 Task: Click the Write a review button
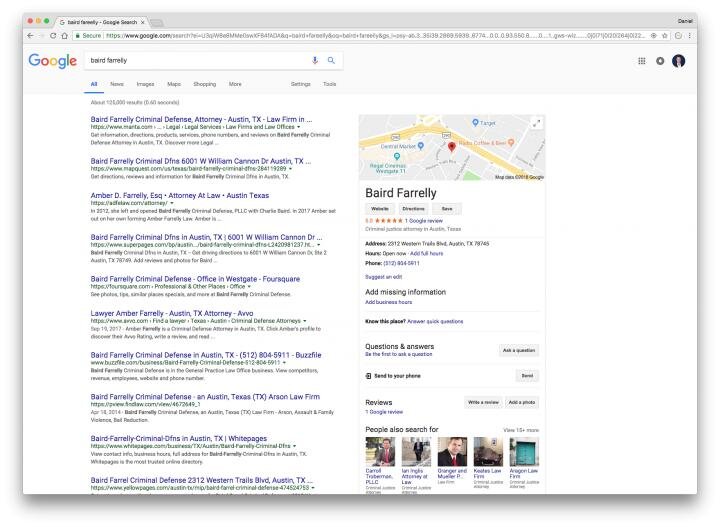click(x=483, y=403)
